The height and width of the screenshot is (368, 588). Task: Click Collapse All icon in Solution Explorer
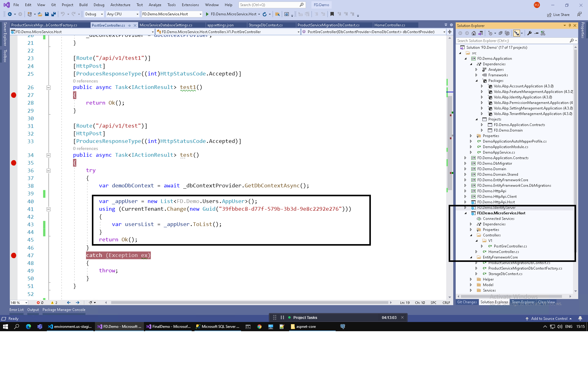(x=500, y=33)
